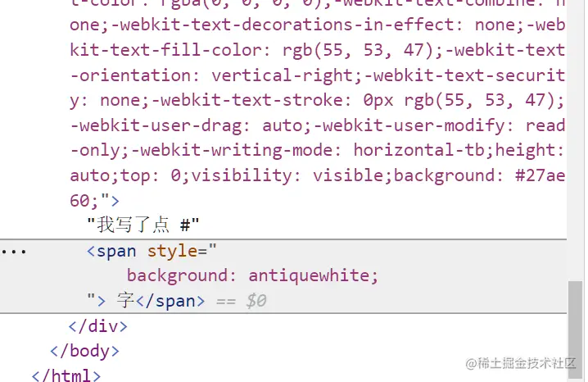Select the closing </body> tag
Image resolution: width=588 pixels, height=382 pixels.
84,351
